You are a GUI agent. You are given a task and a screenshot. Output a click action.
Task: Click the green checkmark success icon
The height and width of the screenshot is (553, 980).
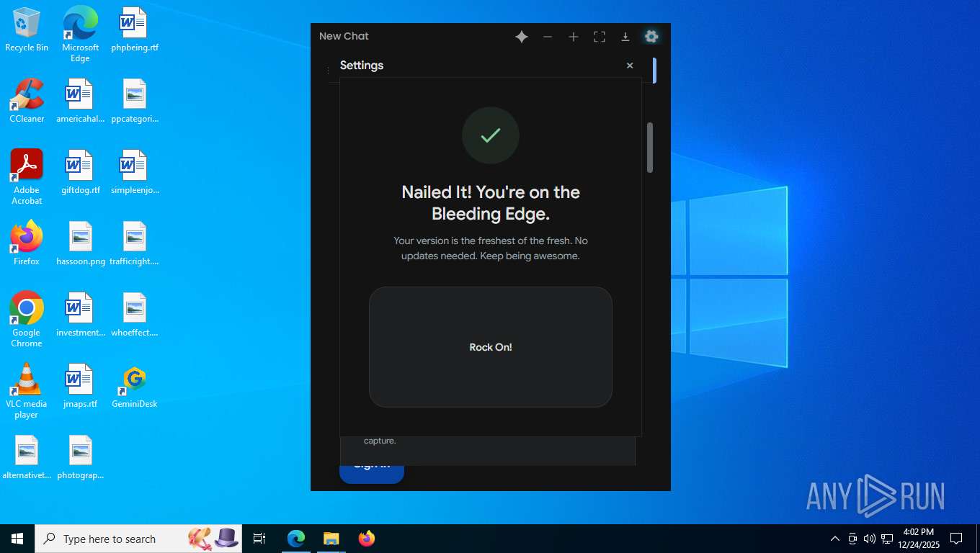click(x=491, y=135)
